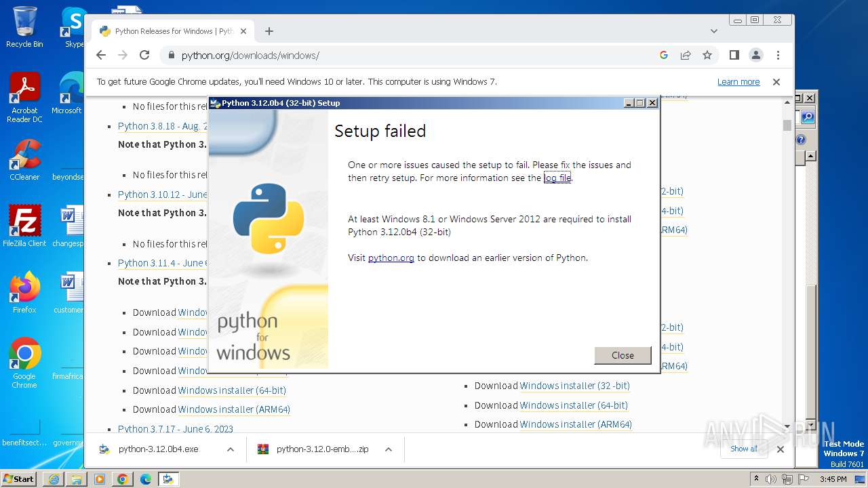Select Python Releases for Windows tab
Screen dimensions: 868x488
(173, 31)
